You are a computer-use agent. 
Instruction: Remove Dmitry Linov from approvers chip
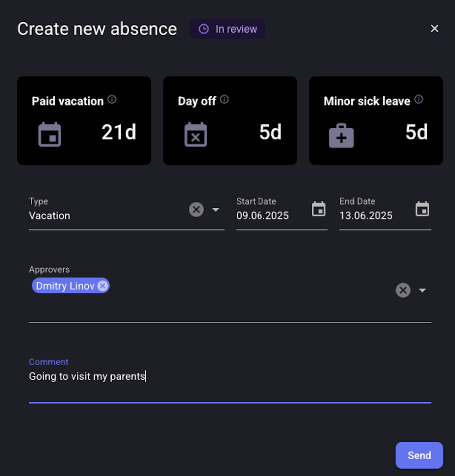point(103,286)
